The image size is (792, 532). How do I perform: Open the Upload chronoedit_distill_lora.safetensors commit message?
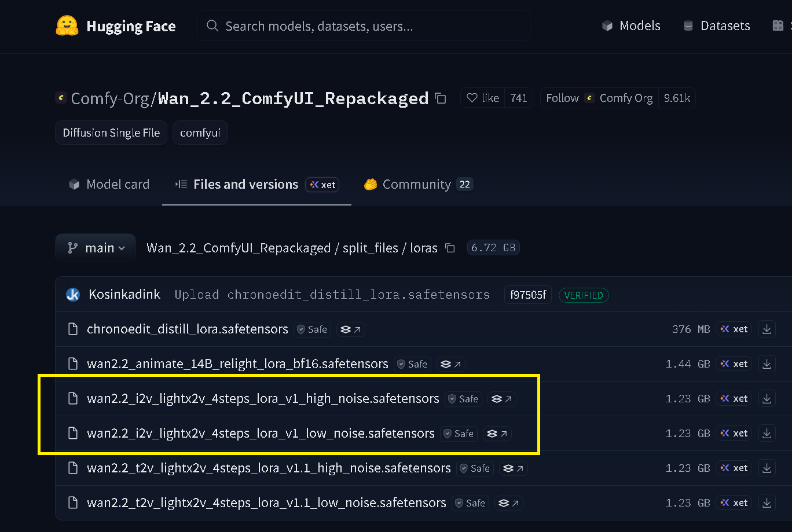[332, 295]
